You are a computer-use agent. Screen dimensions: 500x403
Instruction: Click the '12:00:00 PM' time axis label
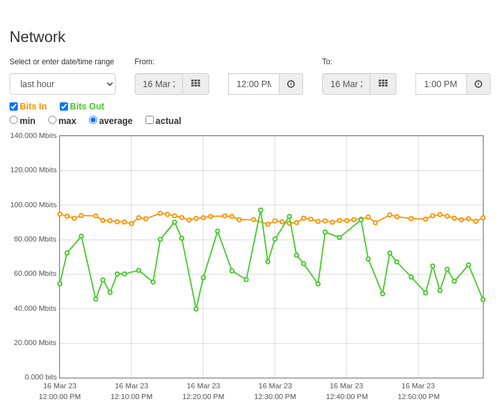pos(60,397)
